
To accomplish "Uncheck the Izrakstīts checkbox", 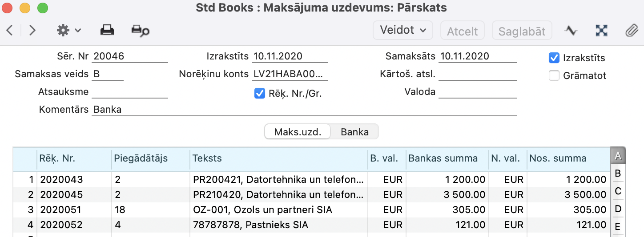I will click(x=554, y=58).
